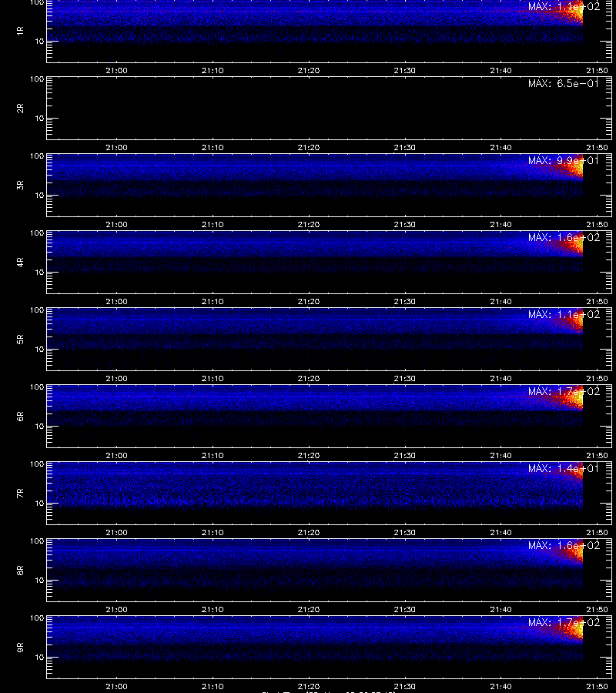Click the 21:30 time label under panel 4R
Viewport: 616px width, 693px height.
coord(405,301)
